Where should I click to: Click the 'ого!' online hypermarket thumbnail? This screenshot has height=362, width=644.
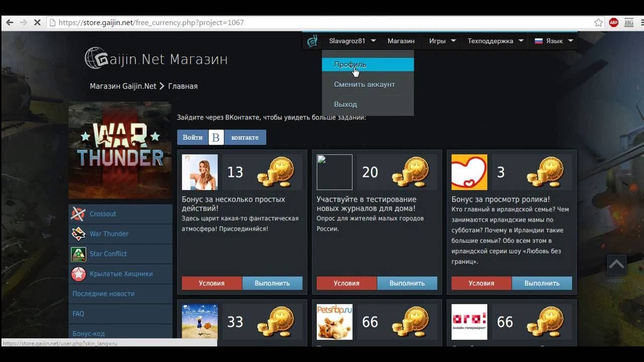pos(469,322)
